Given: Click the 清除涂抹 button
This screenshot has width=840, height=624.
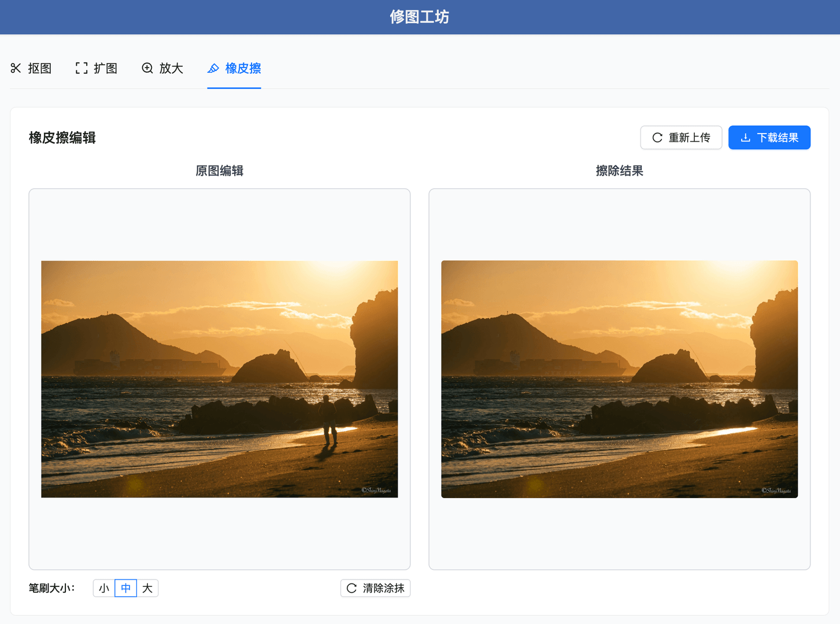Looking at the screenshot, I should coord(375,588).
